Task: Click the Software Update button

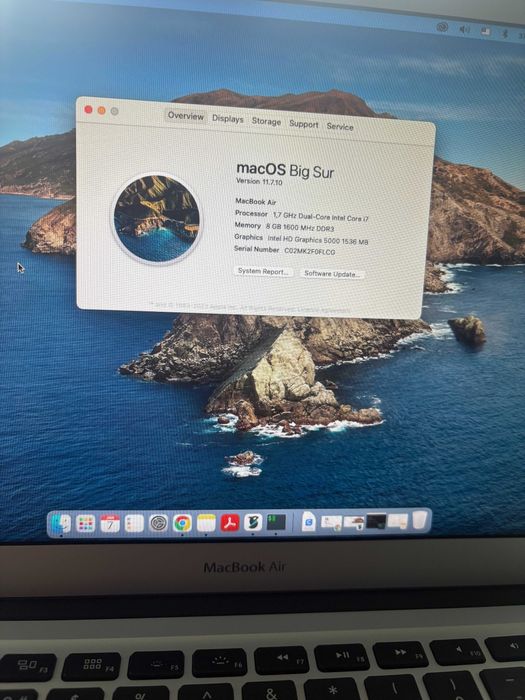Action: pyautogui.click(x=332, y=274)
